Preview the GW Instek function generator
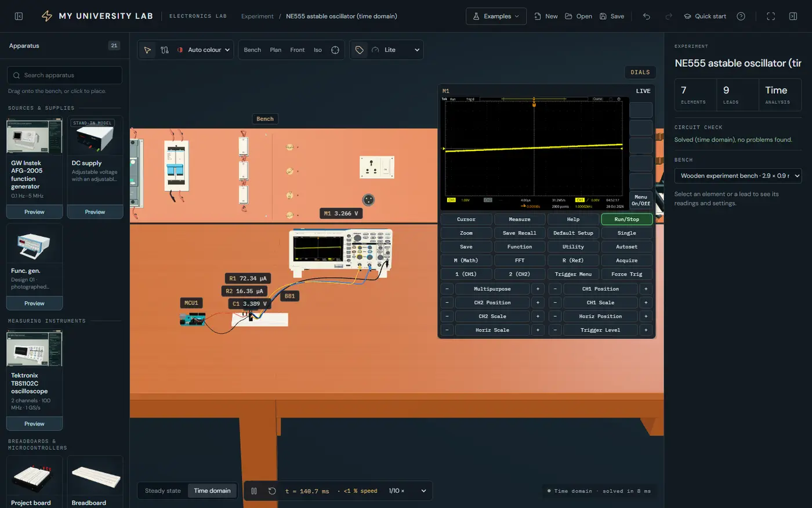The height and width of the screenshot is (508, 812). (34, 212)
